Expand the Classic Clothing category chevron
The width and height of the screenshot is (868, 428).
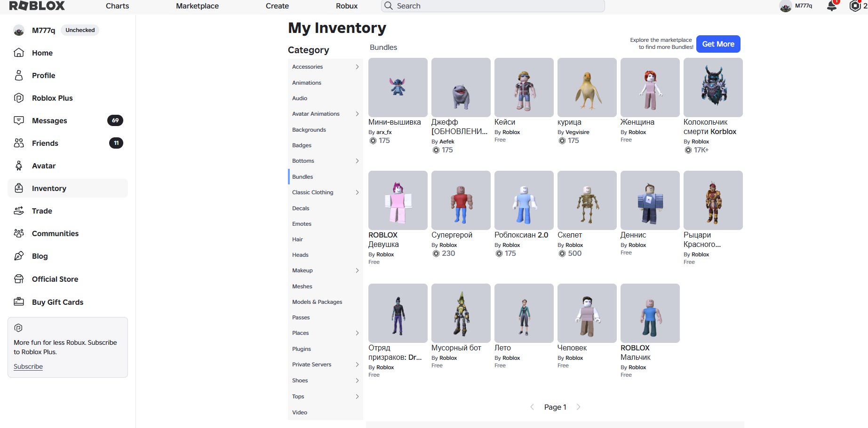coord(357,192)
